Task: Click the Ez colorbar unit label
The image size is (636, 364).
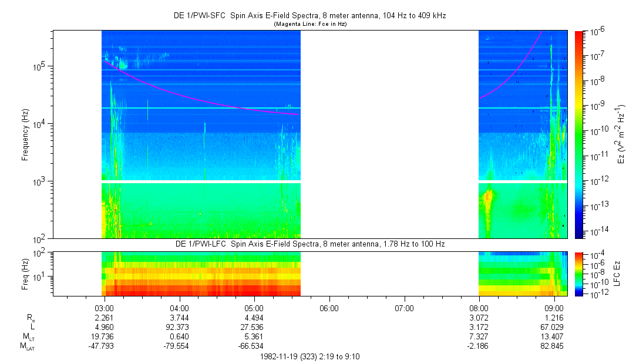Action: [x=621, y=134]
